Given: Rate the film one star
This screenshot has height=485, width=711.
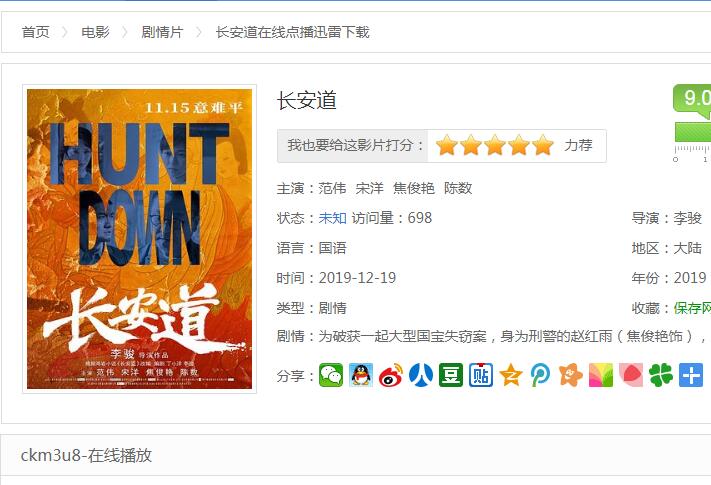Looking at the screenshot, I should point(447,145).
